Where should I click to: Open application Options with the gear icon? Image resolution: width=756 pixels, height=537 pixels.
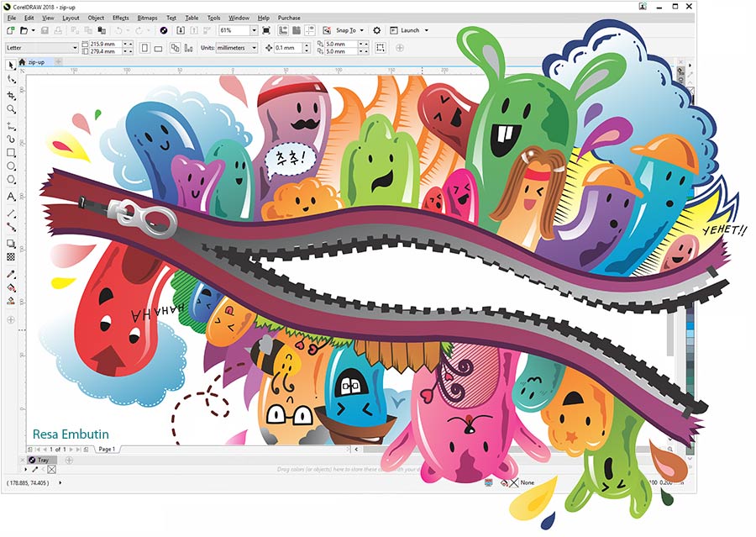(x=376, y=29)
